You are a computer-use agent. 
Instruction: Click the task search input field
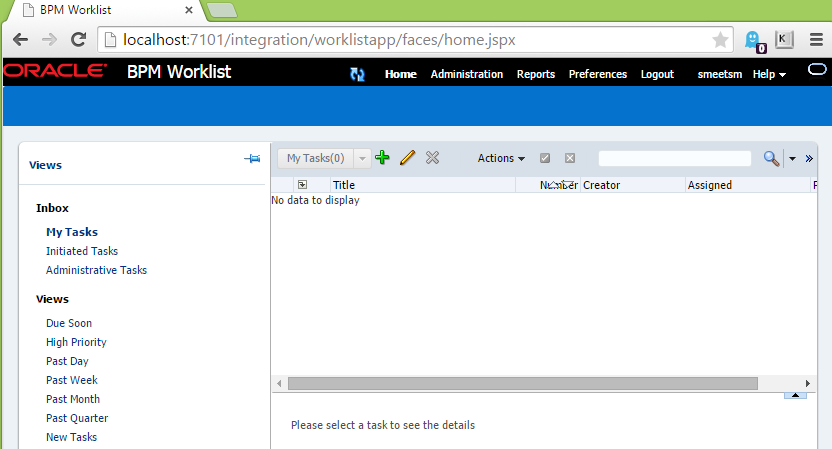pyautogui.click(x=674, y=158)
